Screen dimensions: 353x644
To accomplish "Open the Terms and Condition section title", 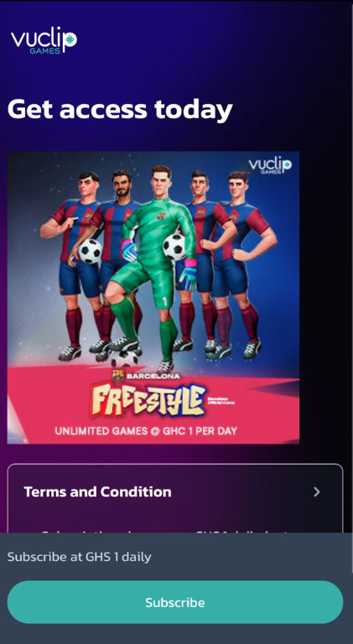I will 98,491.
